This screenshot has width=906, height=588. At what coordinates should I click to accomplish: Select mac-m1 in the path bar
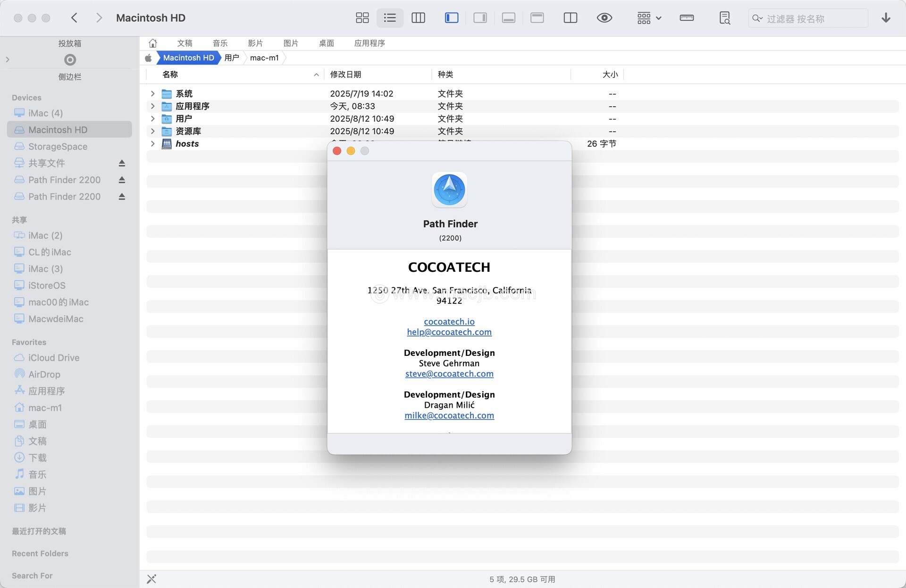pyautogui.click(x=264, y=58)
